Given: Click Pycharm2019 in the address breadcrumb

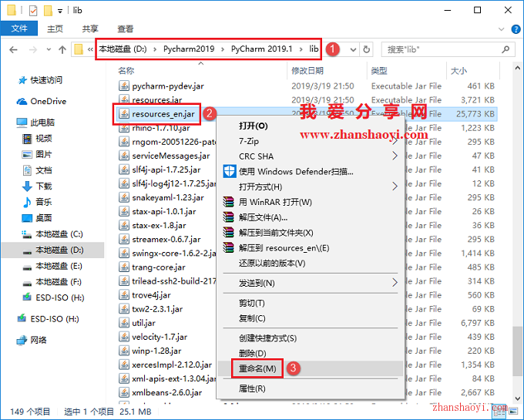Looking at the screenshot, I should 189,49.
